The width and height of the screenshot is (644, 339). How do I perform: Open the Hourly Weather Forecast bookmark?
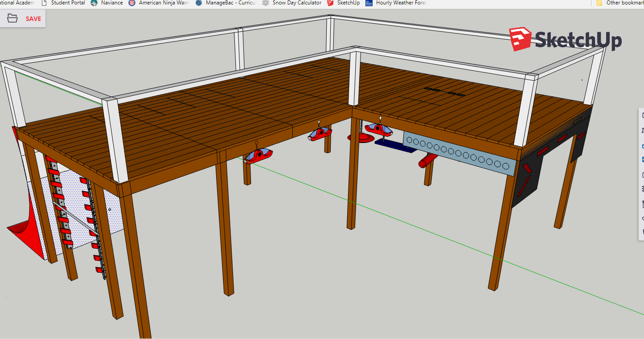[x=396, y=3]
